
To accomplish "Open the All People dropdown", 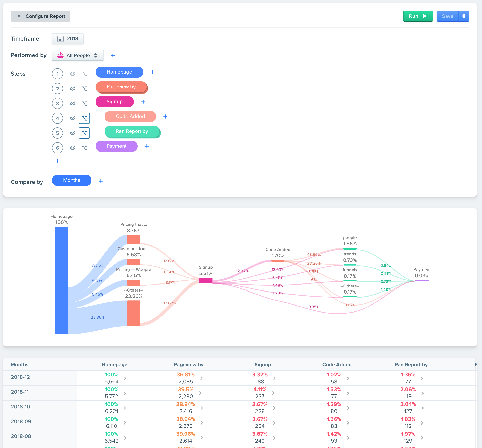I will tap(78, 55).
